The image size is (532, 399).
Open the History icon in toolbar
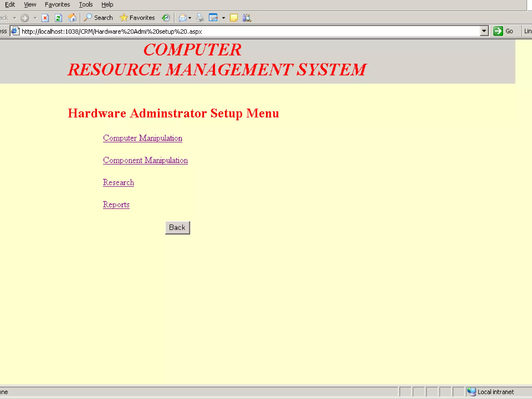(166, 18)
